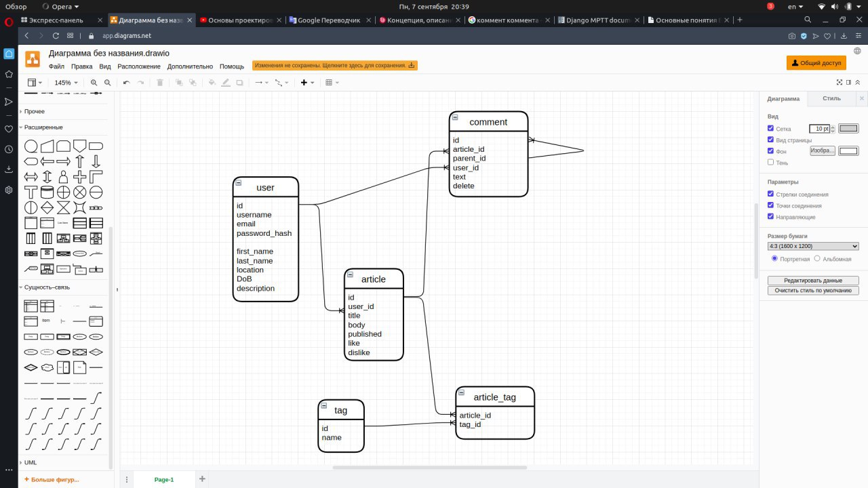Screen dimensions: 868x488
Task: Click the draw.io orange logo icon
Action: pyautogui.click(x=33, y=59)
